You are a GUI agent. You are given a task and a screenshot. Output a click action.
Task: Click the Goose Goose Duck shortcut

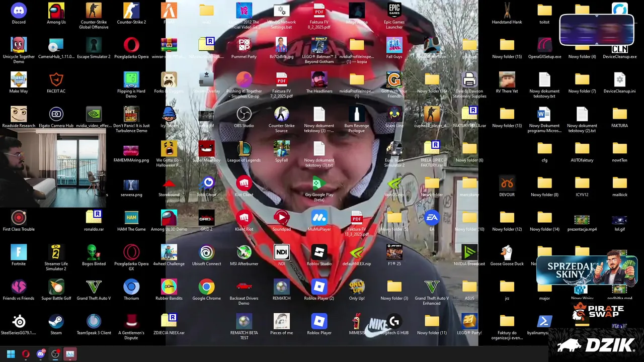507,255
